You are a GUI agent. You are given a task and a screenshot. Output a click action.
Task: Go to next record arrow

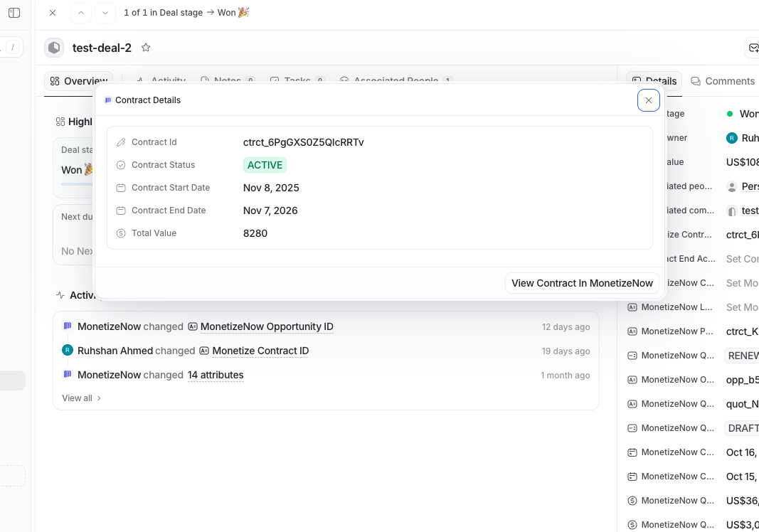click(105, 13)
